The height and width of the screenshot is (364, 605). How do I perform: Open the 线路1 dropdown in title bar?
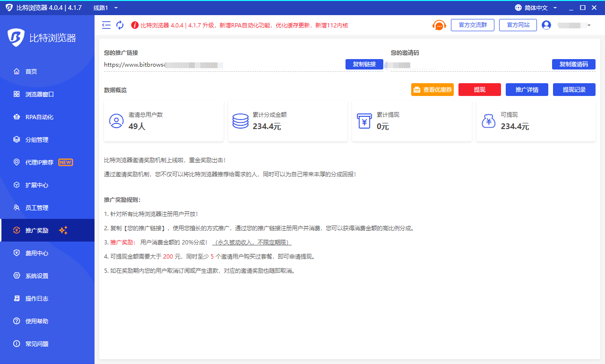(x=105, y=8)
